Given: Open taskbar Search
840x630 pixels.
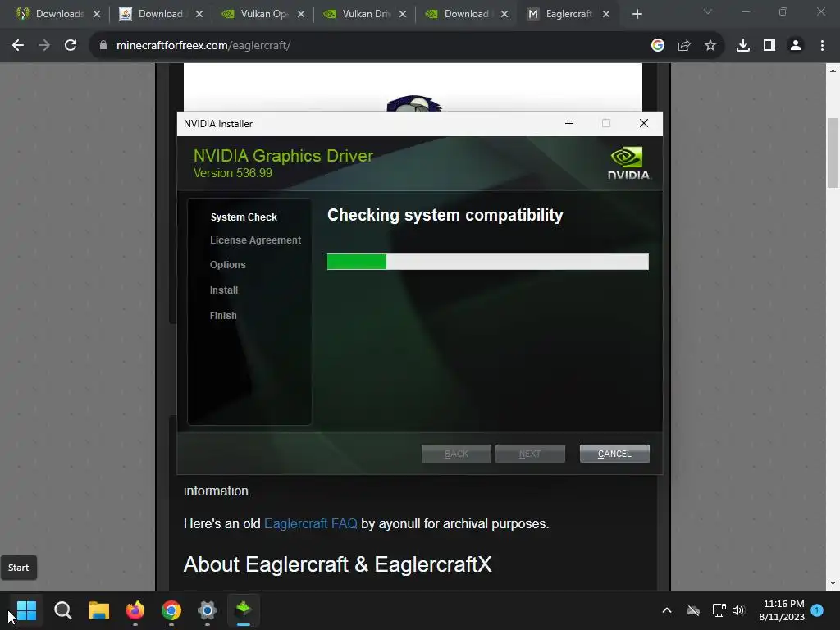Looking at the screenshot, I should 62,610.
